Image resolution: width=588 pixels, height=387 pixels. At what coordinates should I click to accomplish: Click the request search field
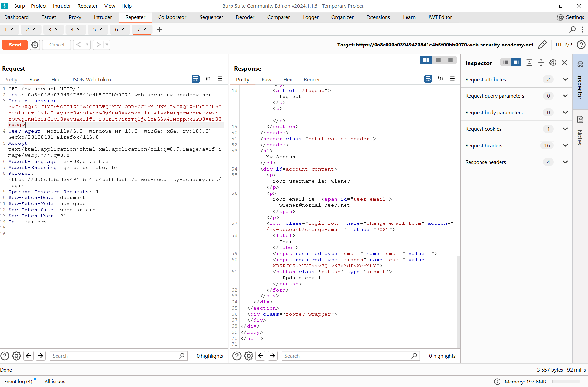point(119,356)
